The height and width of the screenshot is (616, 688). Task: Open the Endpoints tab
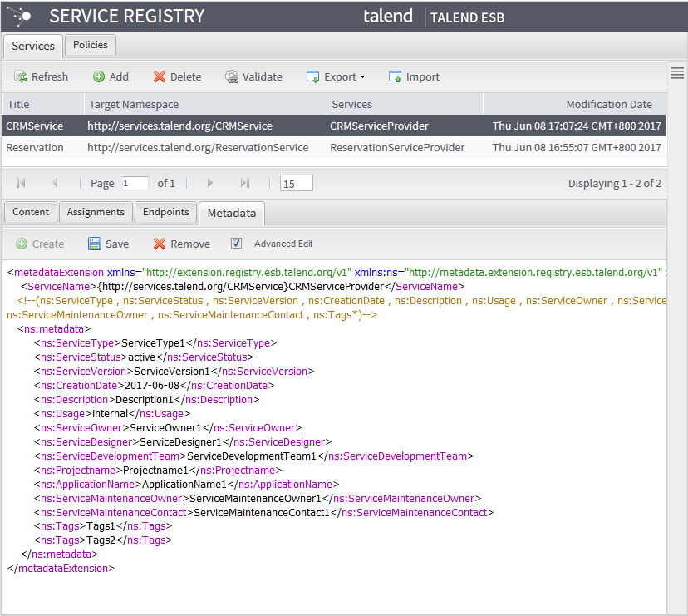click(x=165, y=212)
